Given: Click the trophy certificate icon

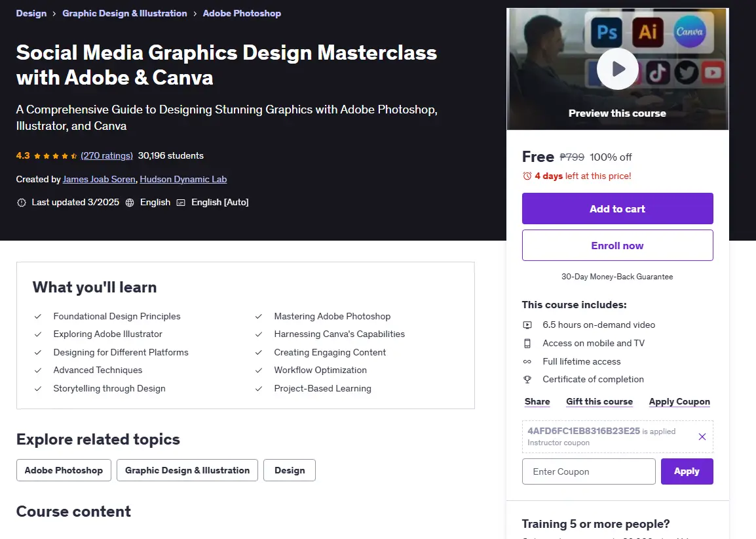Looking at the screenshot, I should [527, 380].
